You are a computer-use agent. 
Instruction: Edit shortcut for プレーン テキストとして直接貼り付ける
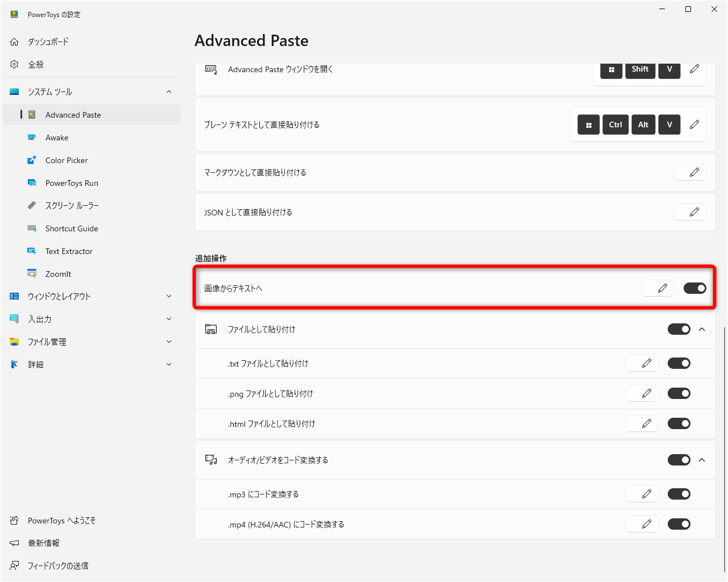(x=694, y=124)
